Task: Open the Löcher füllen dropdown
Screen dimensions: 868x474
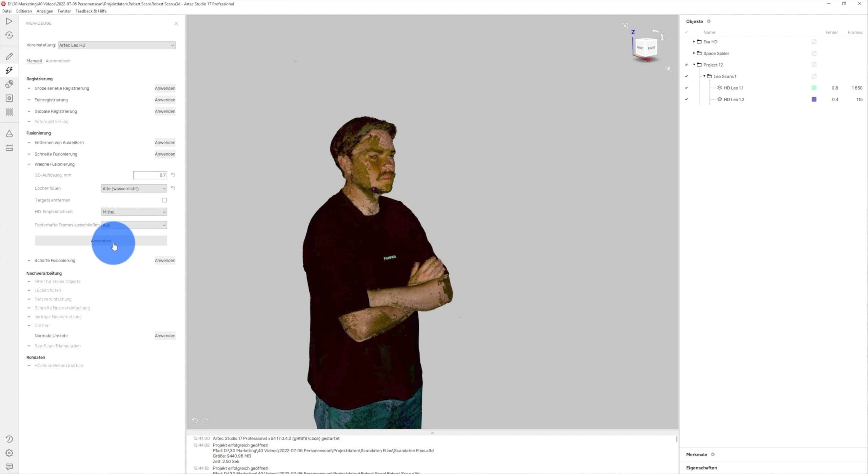Action: 134,188
